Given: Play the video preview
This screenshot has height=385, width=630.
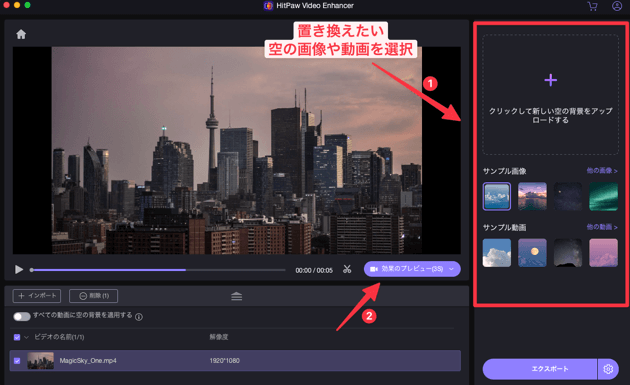Looking at the screenshot, I should coord(18,269).
